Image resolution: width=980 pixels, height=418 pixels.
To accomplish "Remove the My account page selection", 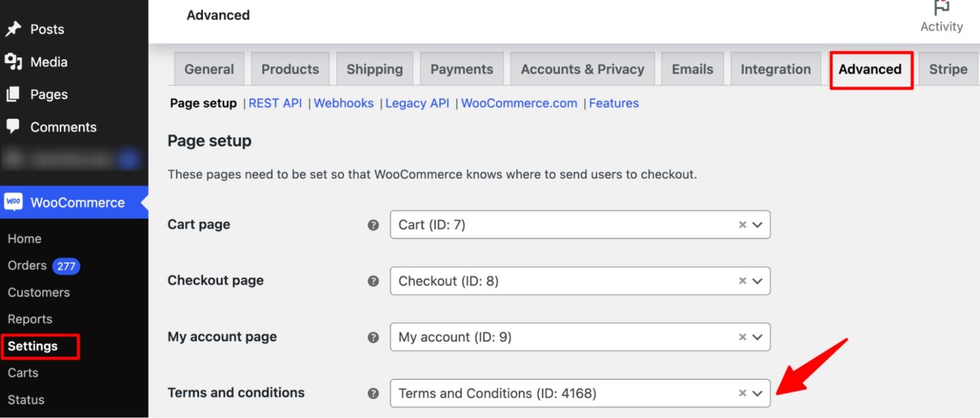I will coord(742,337).
